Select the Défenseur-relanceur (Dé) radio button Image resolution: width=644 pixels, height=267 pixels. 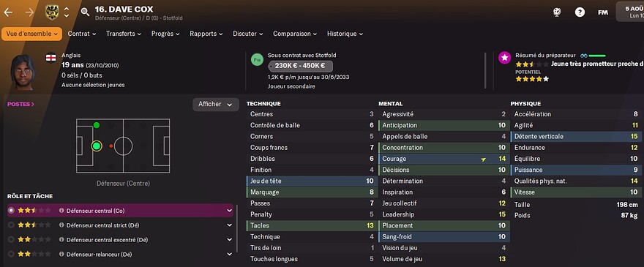[11, 255]
